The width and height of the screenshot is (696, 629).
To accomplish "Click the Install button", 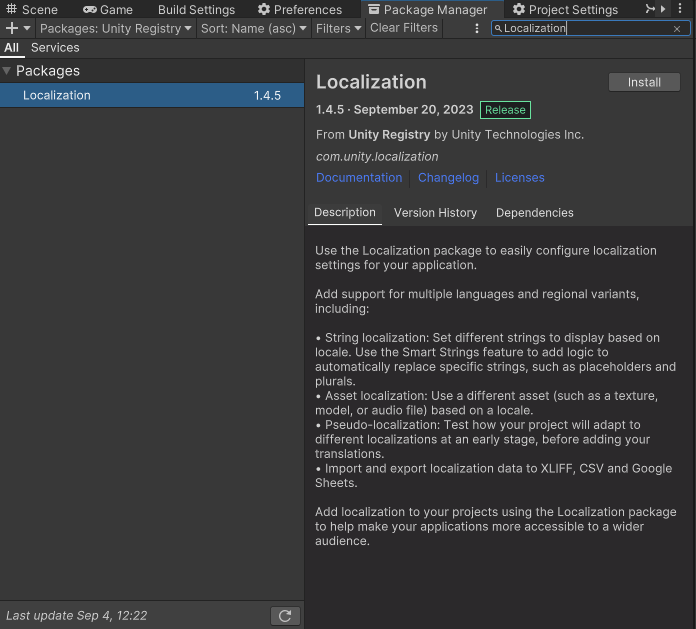I will [644, 82].
